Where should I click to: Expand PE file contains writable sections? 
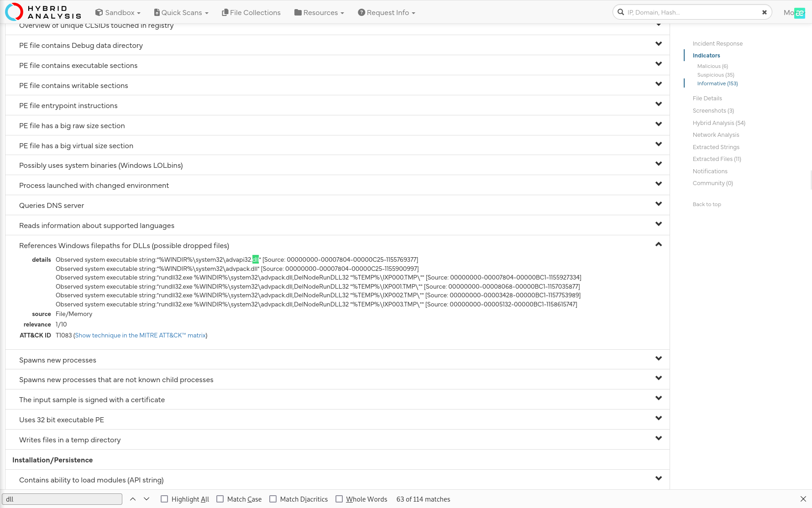337,85
